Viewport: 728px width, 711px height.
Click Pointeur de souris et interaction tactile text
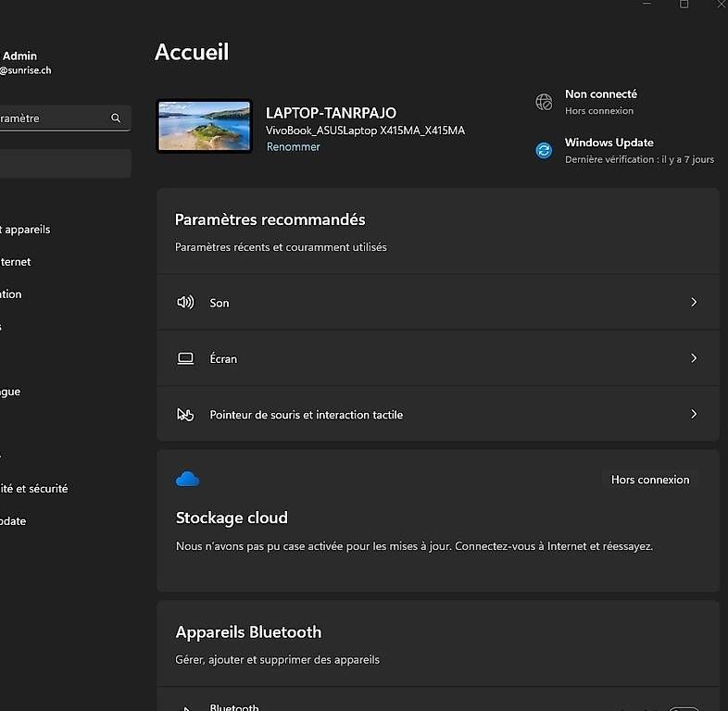(307, 415)
